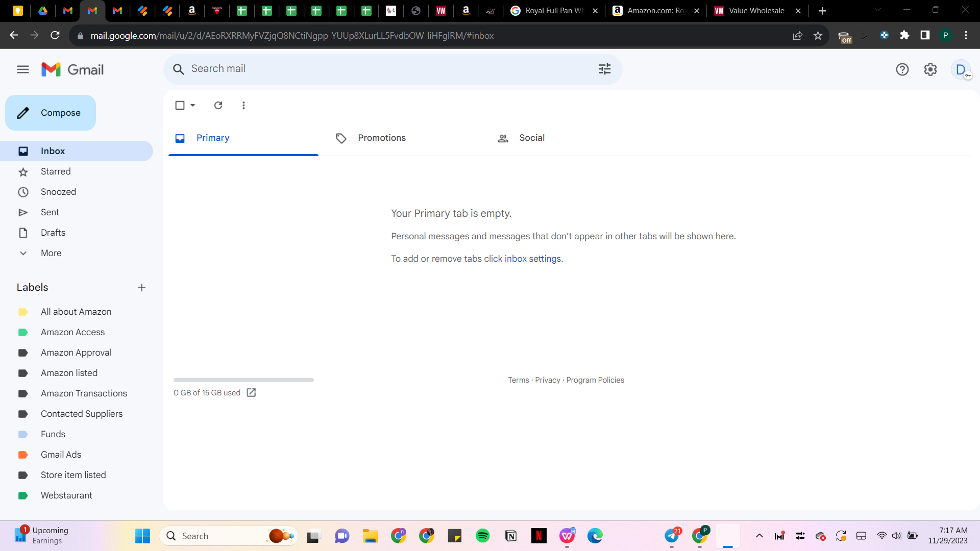
Task: Focus the Search mail field
Action: click(x=393, y=69)
